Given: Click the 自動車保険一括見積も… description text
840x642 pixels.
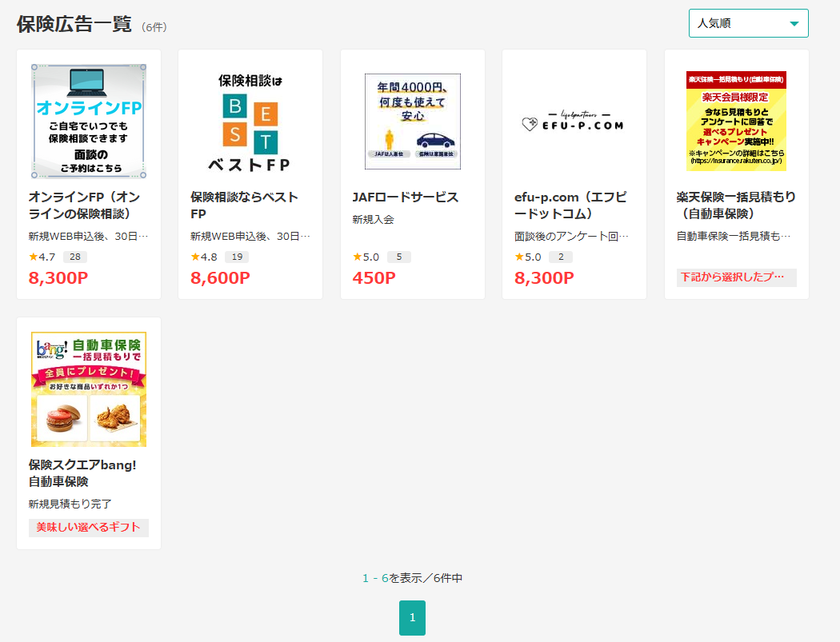Looking at the screenshot, I should click(734, 236).
